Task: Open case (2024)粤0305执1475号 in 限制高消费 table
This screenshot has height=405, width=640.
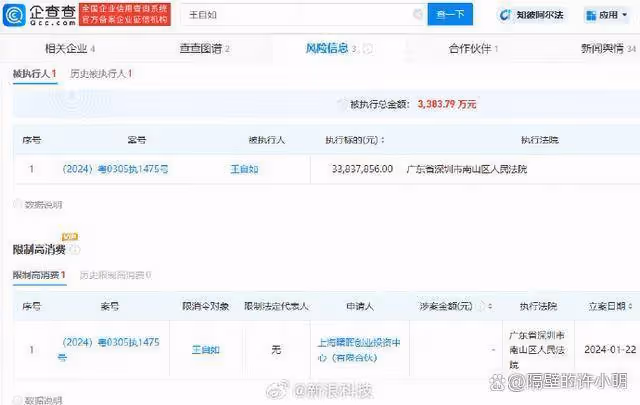Action: click(x=108, y=349)
